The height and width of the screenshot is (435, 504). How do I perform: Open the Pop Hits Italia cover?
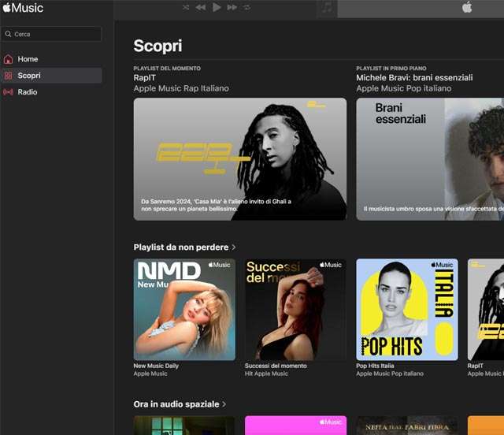(407, 310)
